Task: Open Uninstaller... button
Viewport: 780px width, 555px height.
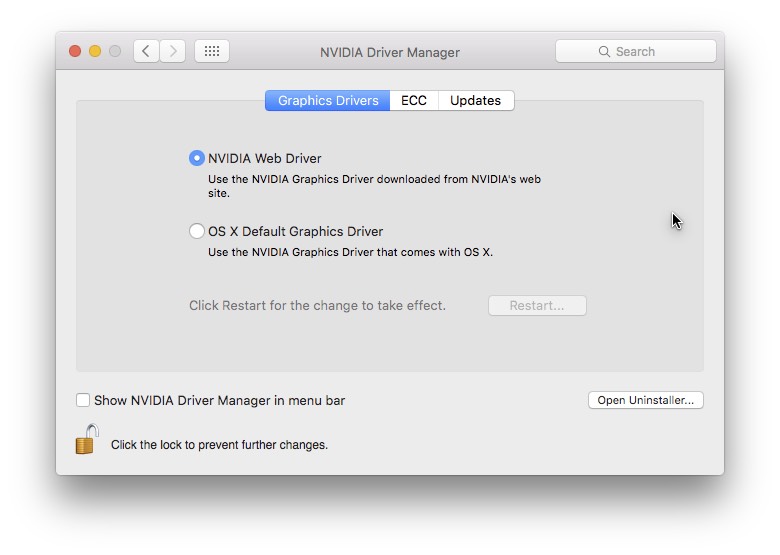Action: [646, 400]
